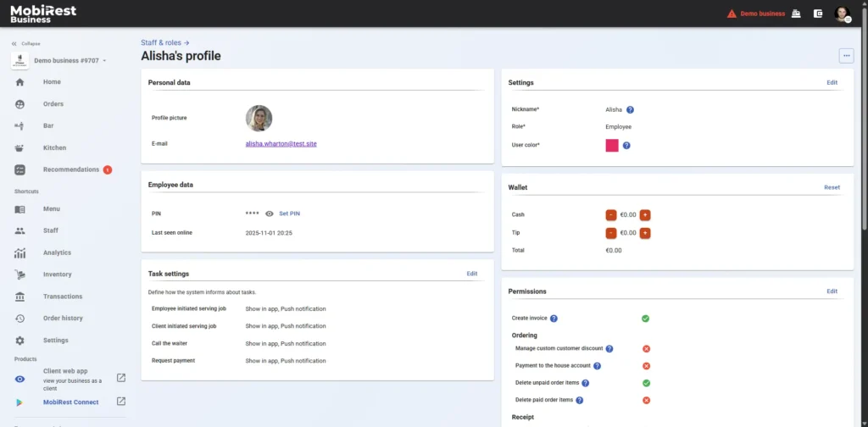This screenshot has height=427, width=868.
Task: Reveal PIN with the eye icon
Action: click(270, 213)
